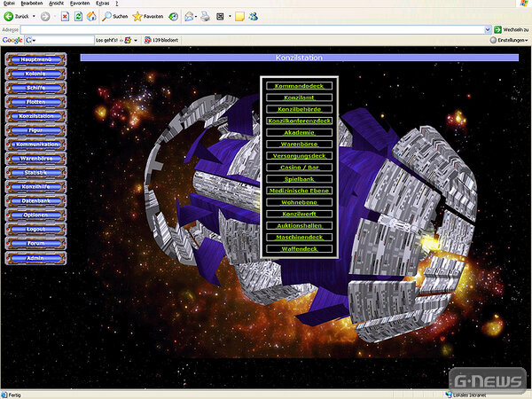
Task: Open Warenbörse link in station list
Action: (300, 145)
